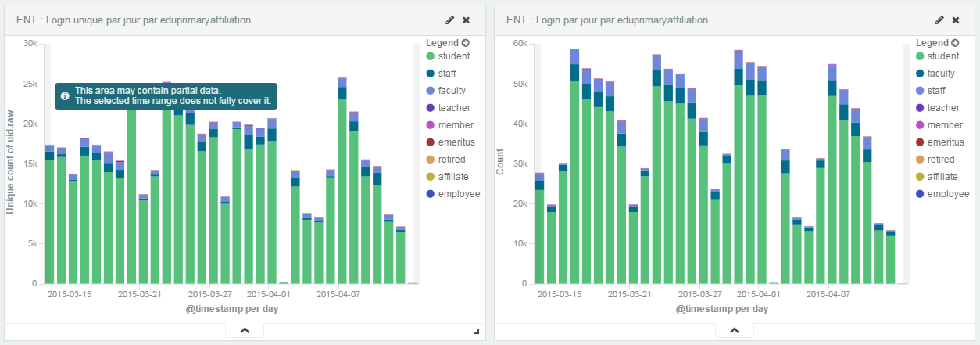Click info icon in partial data tooltip
The height and width of the screenshot is (345, 980).
[65, 95]
